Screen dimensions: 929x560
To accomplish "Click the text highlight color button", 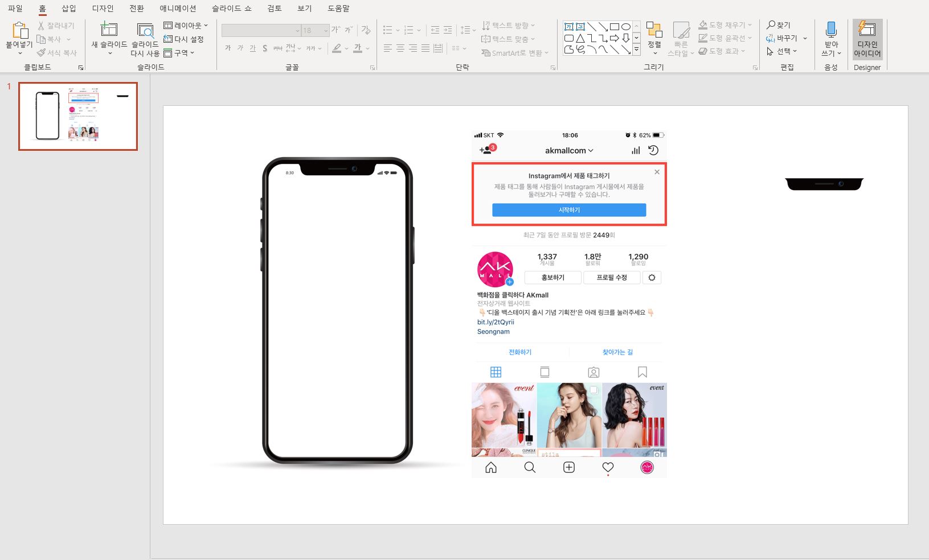I will tap(337, 48).
